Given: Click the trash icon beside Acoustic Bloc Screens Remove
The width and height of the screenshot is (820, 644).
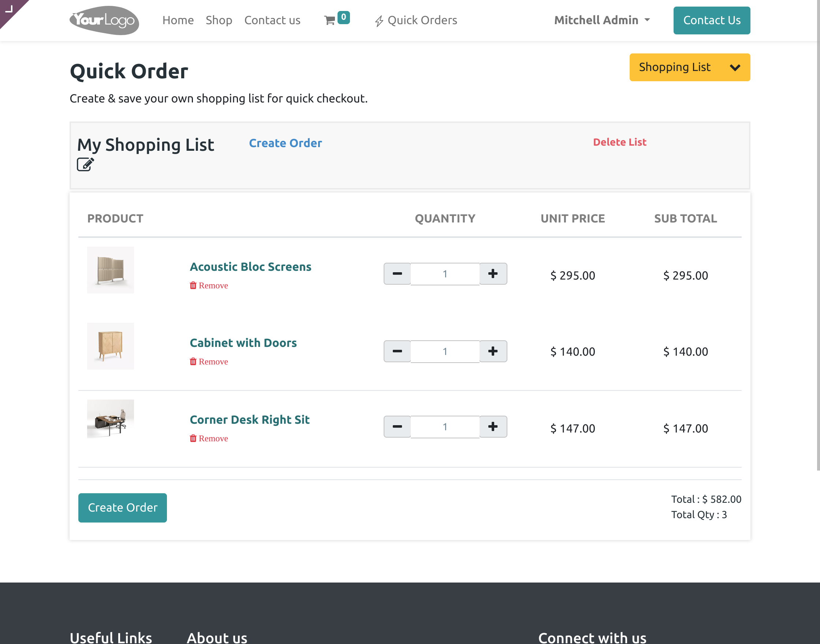Looking at the screenshot, I should tap(194, 285).
